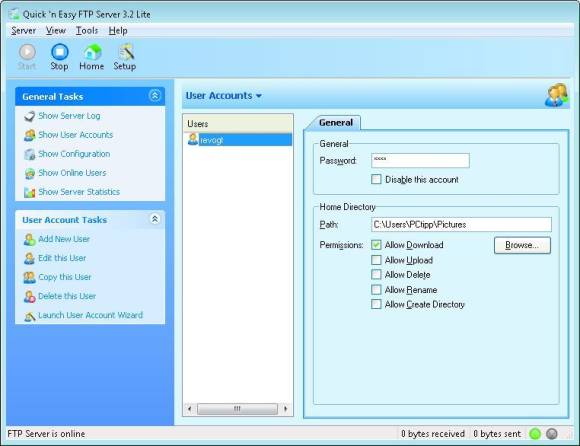The width and height of the screenshot is (580, 446).
Task: Click the Launch User Account Wizard icon
Action: 30,316
